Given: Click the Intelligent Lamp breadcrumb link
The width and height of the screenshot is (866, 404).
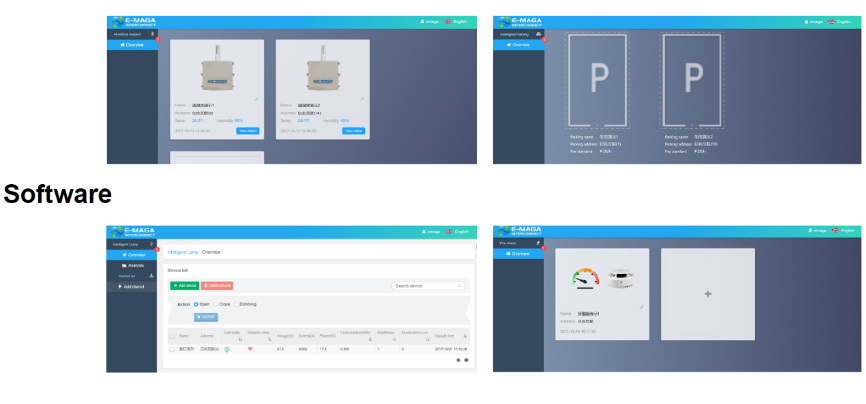Looking at the screenshot, I should (x=183, y=252).
